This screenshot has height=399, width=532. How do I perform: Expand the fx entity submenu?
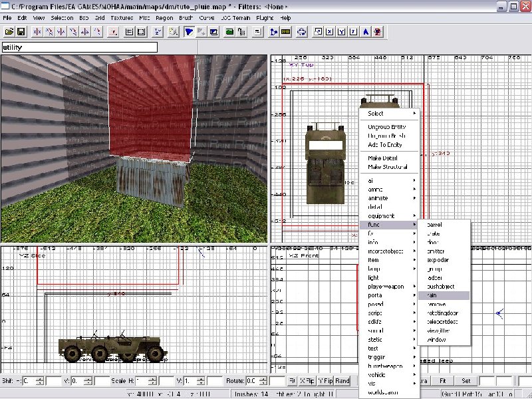(x=390, y=233)
